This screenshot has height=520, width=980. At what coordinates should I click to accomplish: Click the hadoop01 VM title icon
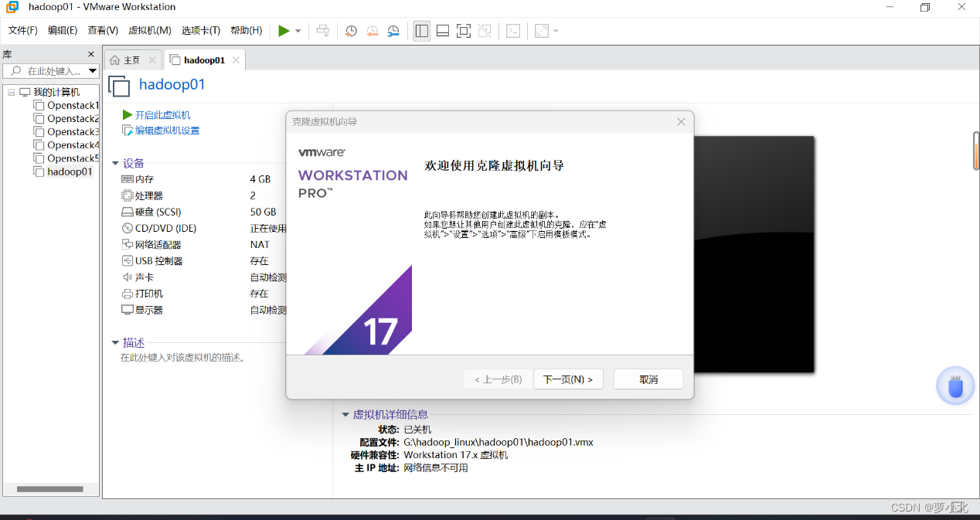119,86
